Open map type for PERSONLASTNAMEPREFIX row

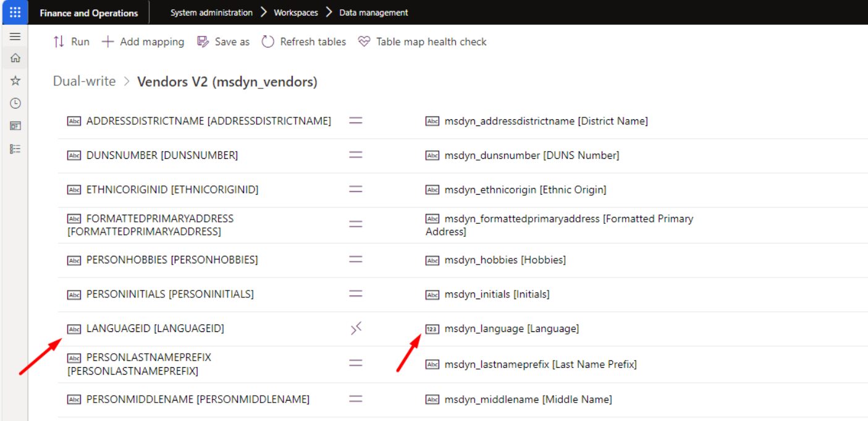click(x=355, y=364)
